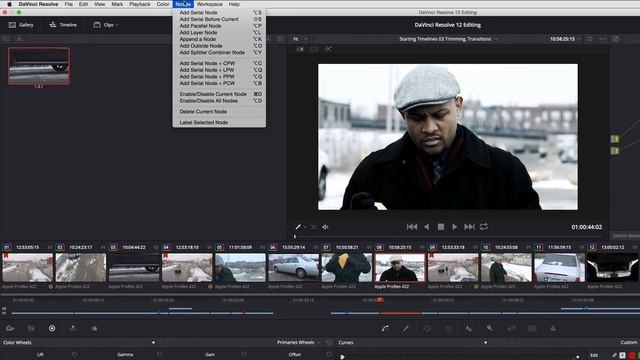
Task: Stop playback in the viewer
Action: [441, 227]
